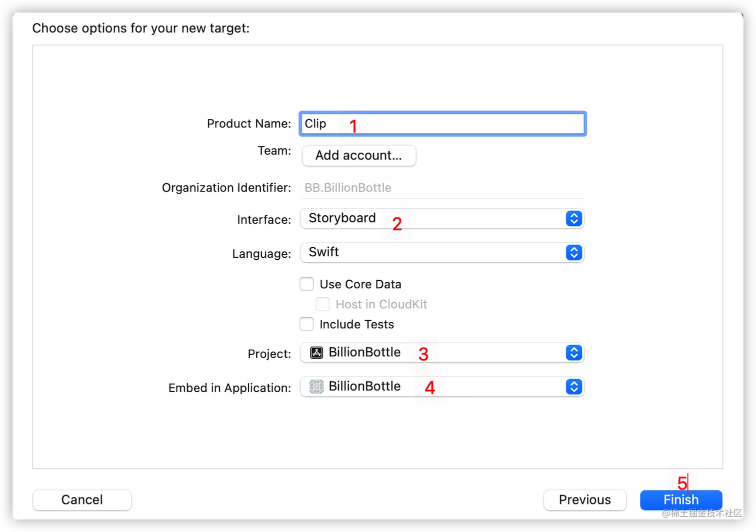
Task: Enable the Use Core Data checkbox
Action: pos(306,284)
